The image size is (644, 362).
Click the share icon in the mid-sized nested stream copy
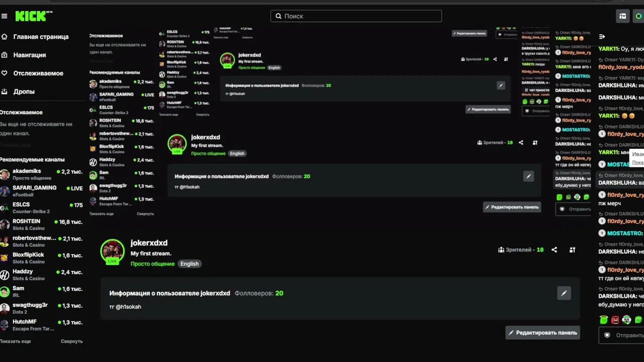tap(521, 143)
